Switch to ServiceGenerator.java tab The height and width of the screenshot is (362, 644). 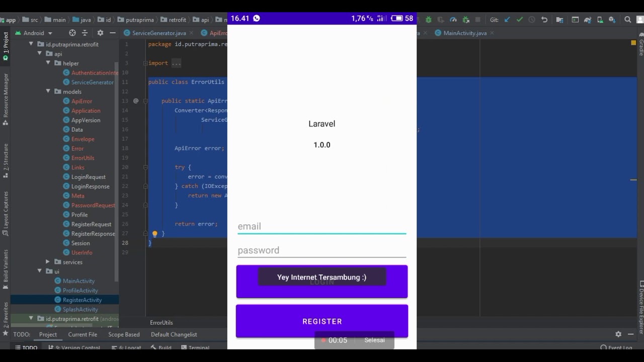(x=159, y=33)
